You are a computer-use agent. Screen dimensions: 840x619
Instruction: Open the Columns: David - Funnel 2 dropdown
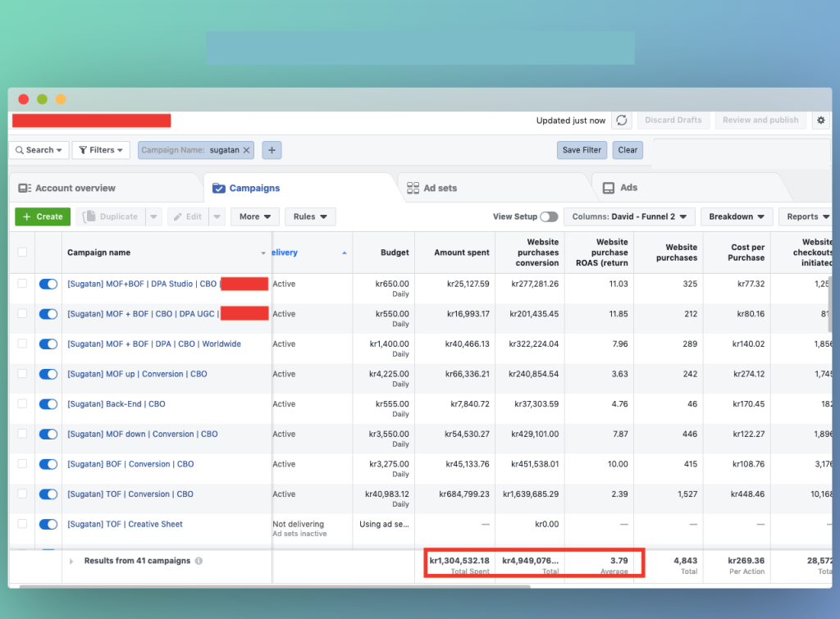pos(629,217)
